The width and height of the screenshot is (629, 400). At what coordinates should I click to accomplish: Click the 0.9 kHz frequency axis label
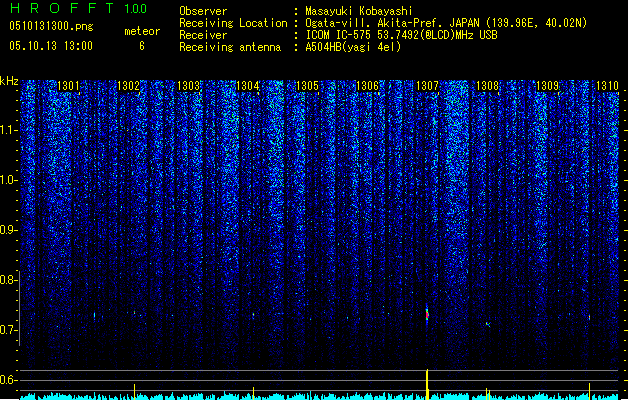(x=9, y=230)
